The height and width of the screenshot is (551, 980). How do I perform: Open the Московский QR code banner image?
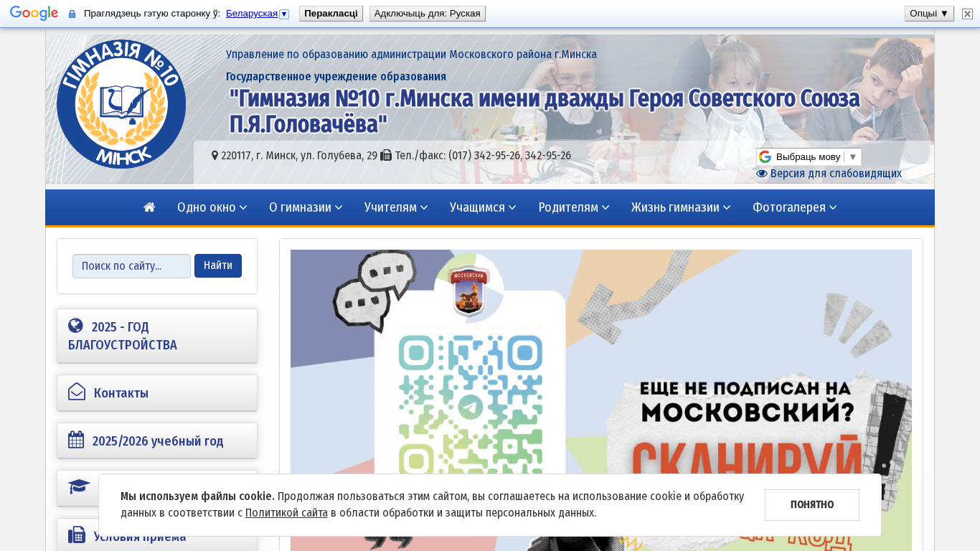pos(601,400)
